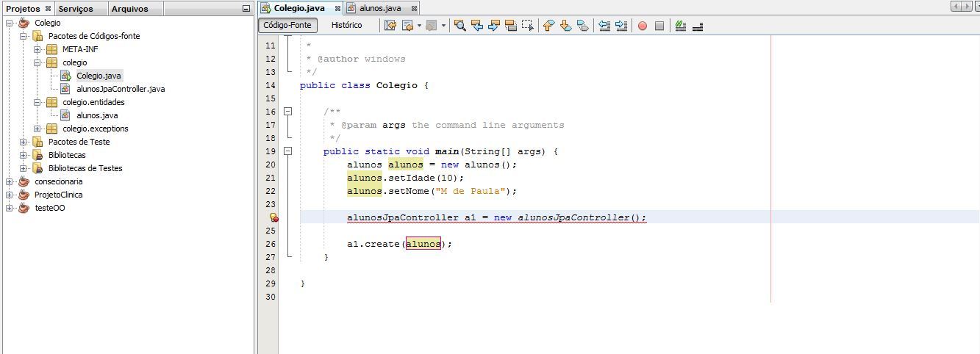Close the Projetos tab with its X
The height and width of the screenshot is (354, 980).
[49, 9]
